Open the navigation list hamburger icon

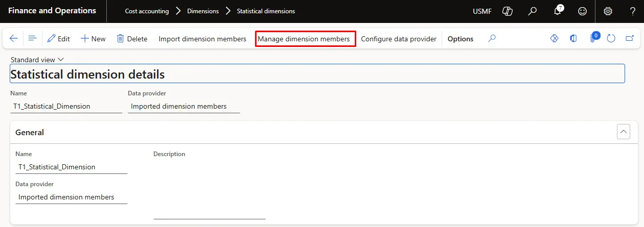point(32,39)
